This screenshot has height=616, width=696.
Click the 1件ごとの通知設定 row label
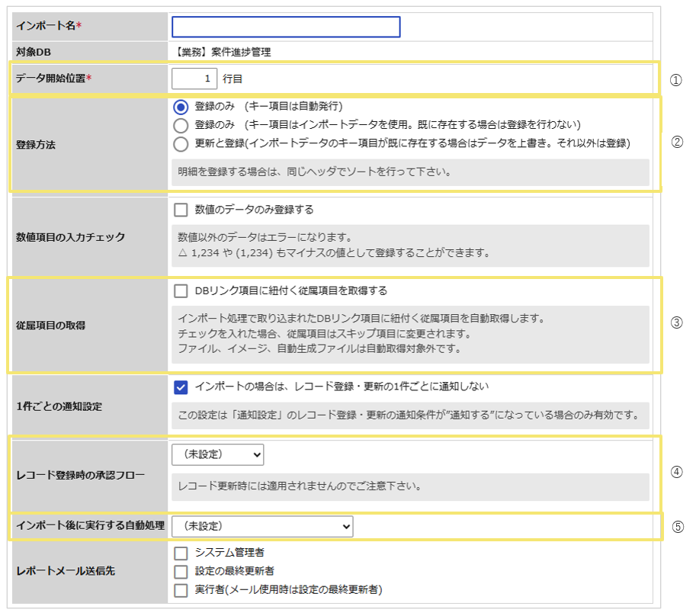(59, 406)
